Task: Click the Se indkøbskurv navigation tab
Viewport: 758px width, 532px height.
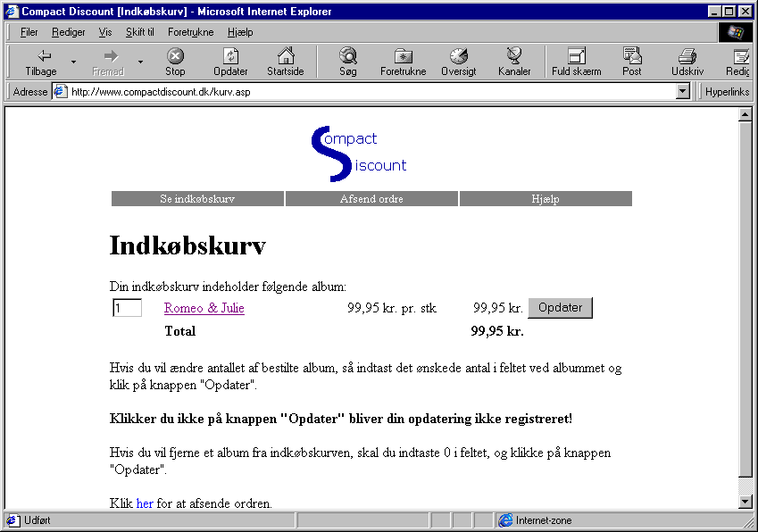Action: pos(197,198)
